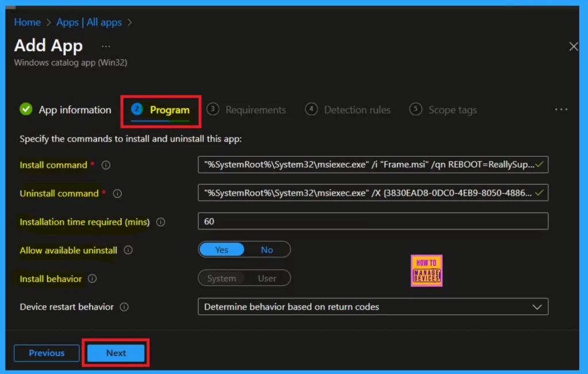Click info icon beside Device restart behavior

pyautogui.click(x=124, y=307)
